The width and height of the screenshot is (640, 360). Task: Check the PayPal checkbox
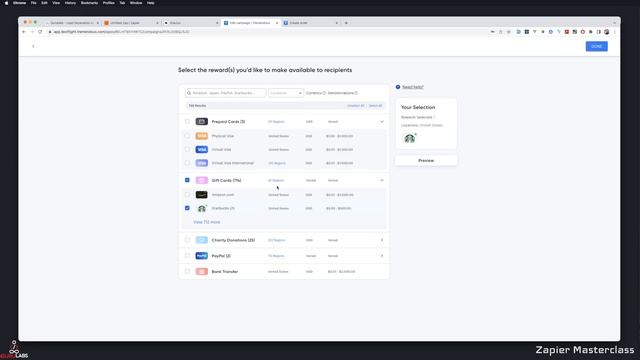(x=187, y=256)
